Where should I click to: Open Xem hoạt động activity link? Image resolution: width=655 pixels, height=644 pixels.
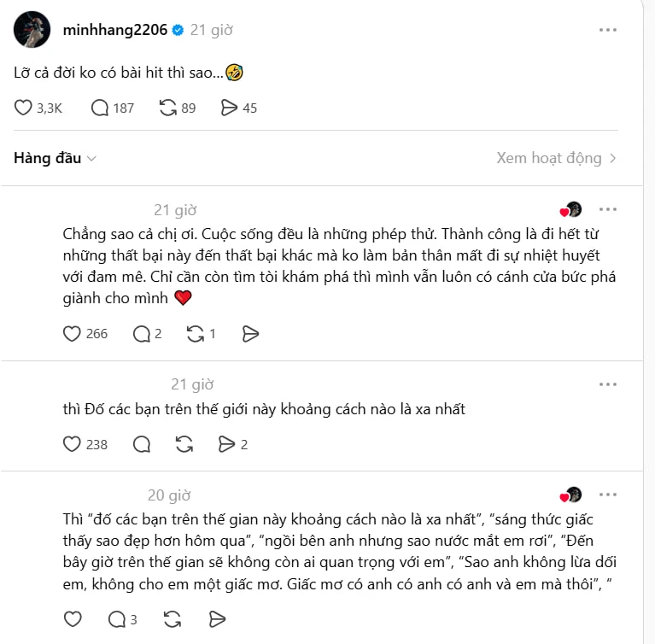[x=556, y=158]
